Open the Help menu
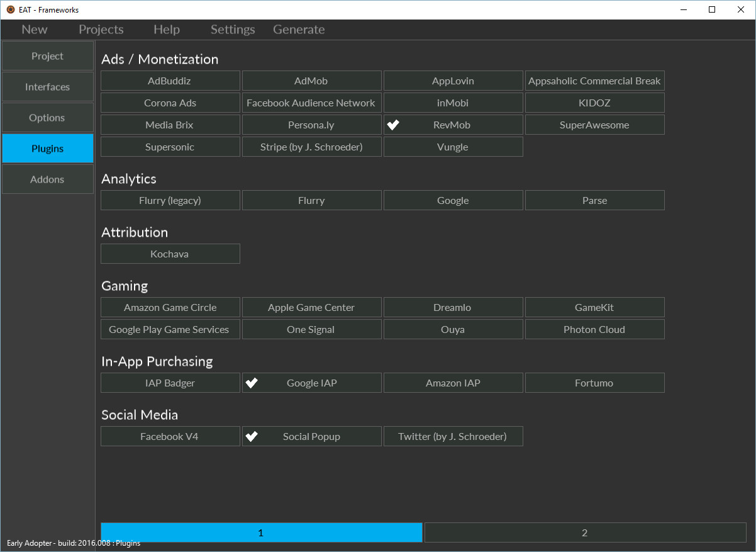The height and width of the screenshot is (552, 756). (x=167, y=30)
